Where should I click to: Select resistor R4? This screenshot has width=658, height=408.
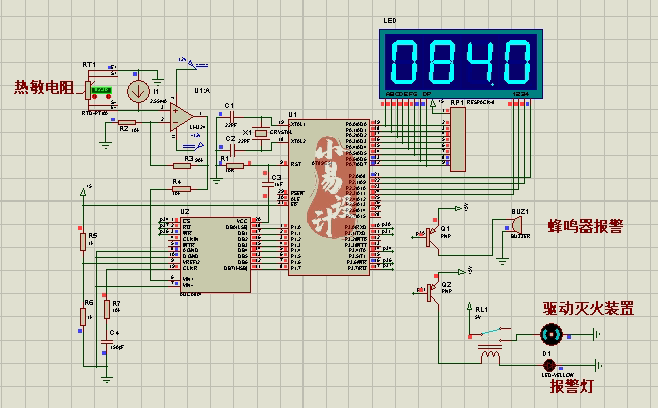[181, 189]
